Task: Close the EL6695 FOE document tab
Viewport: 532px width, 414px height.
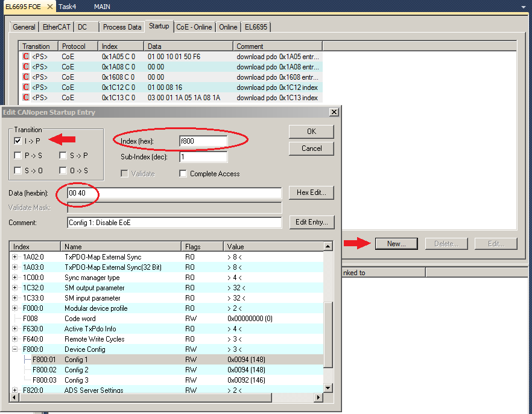Action: tap(50, 7)
